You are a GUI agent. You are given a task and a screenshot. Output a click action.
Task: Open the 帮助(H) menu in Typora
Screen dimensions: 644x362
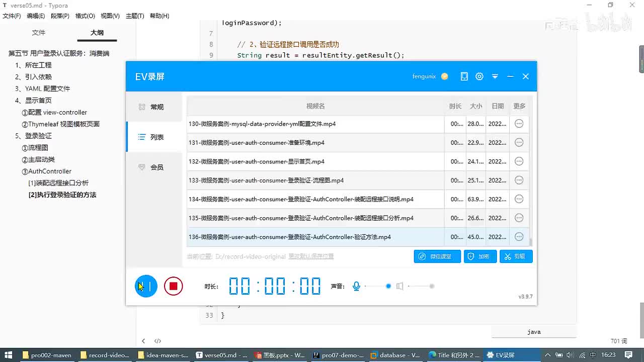[159, 16]
